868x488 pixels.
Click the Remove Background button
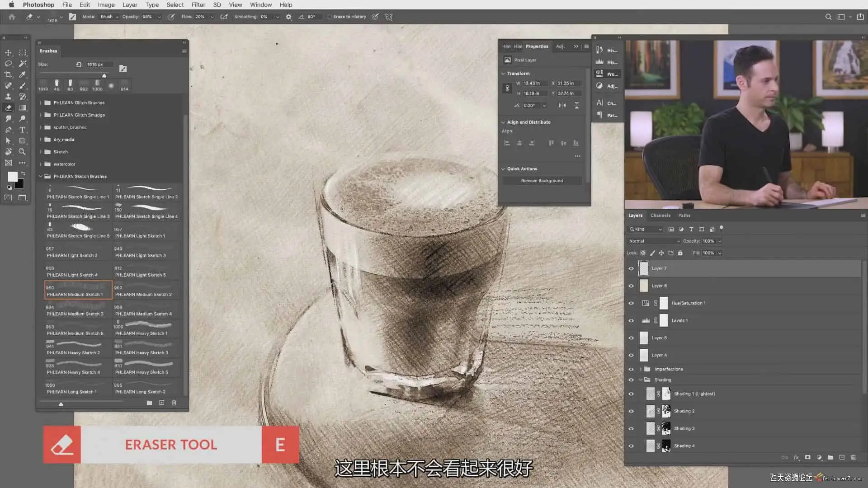542,181
